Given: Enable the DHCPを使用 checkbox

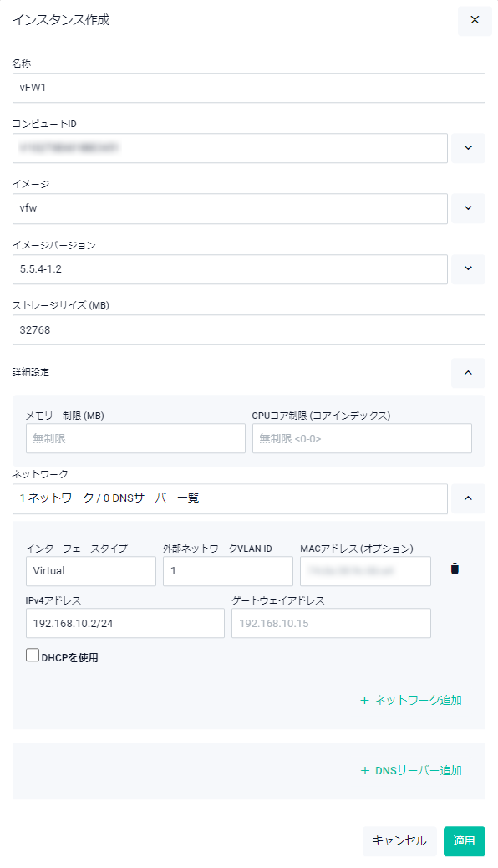Looking at the screenshot, I should point(33,656).
